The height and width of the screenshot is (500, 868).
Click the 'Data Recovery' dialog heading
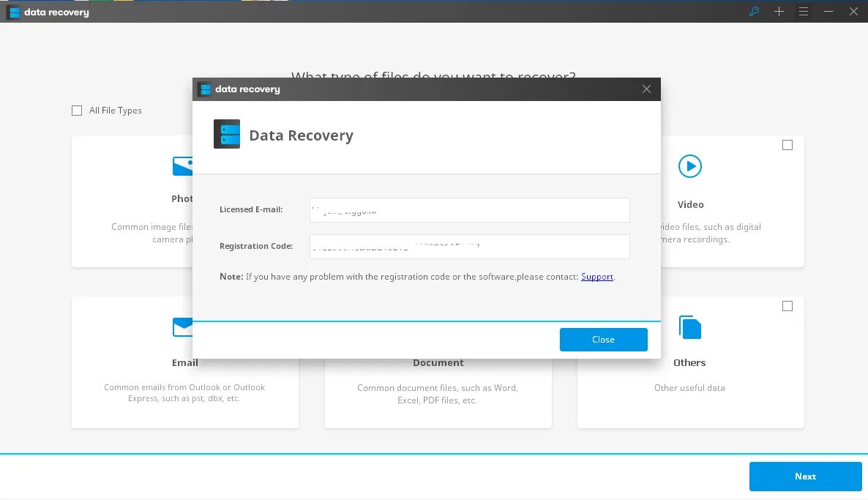pyautogui.click(x=301, y=135)
